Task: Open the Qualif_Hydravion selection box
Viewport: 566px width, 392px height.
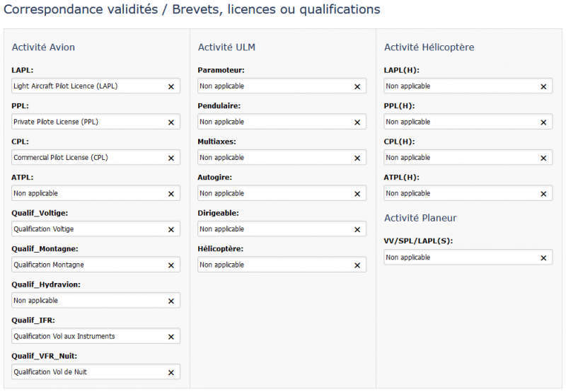Action: 85,301
